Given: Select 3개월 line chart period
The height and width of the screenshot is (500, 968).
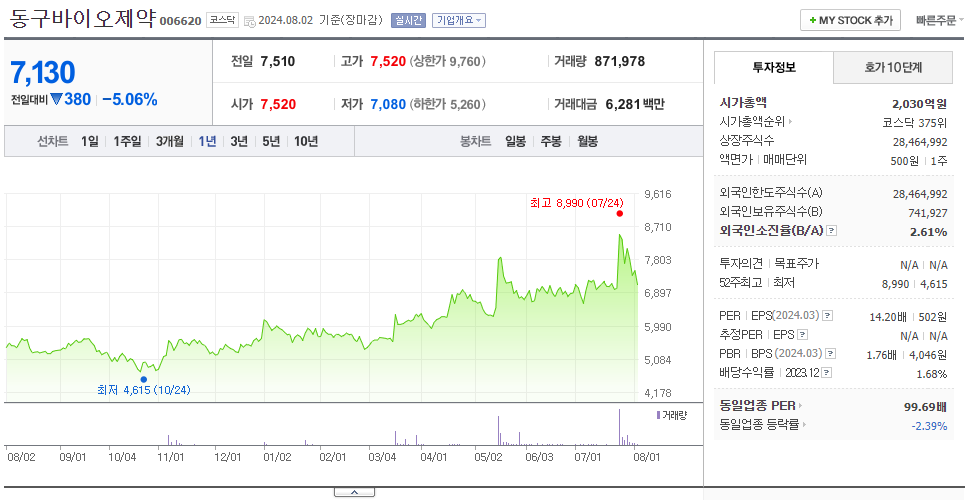Looking at the screenshot, I should point(170,141).
